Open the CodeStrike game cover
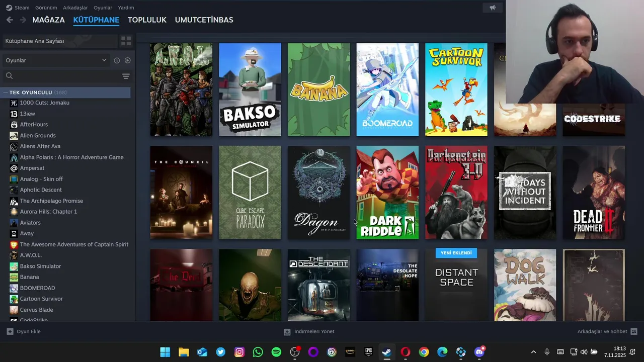Screen dimensions: 644x362 coord(594,120)
